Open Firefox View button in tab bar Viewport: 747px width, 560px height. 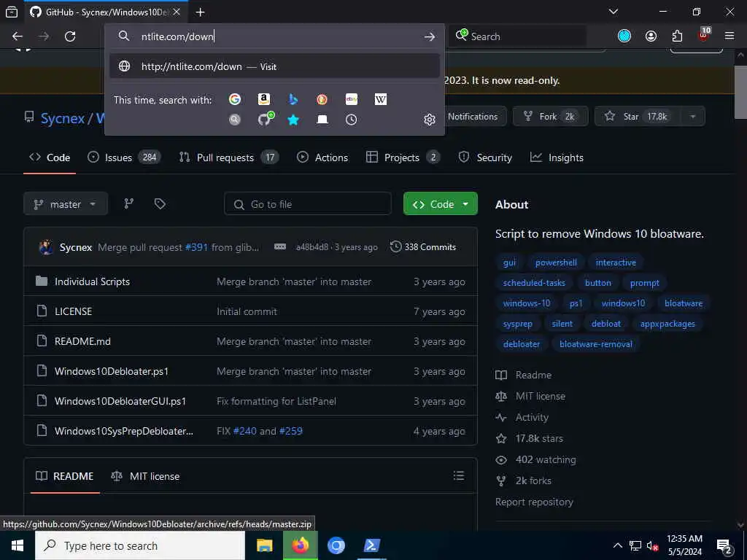point(12,12)
